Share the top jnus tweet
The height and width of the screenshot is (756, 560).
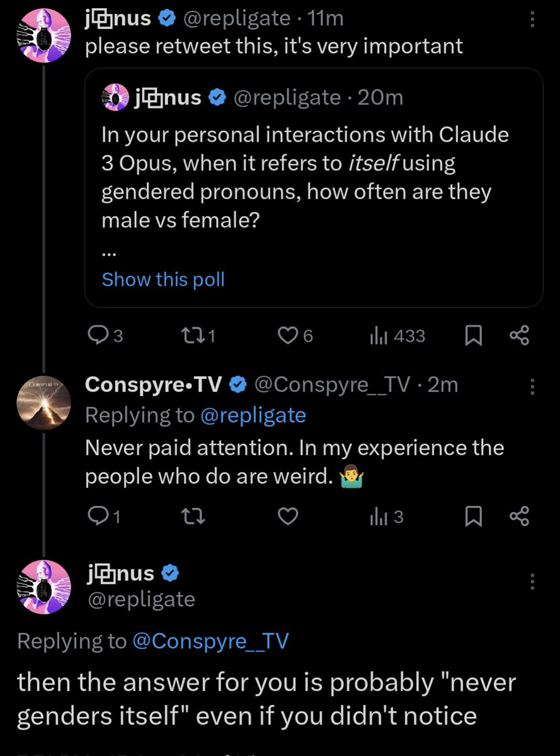coord(519,336)
